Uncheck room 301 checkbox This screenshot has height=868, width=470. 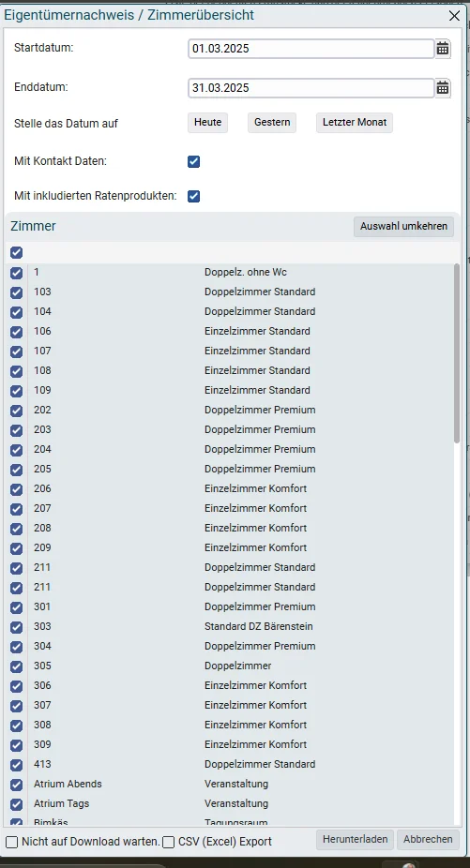17,607
